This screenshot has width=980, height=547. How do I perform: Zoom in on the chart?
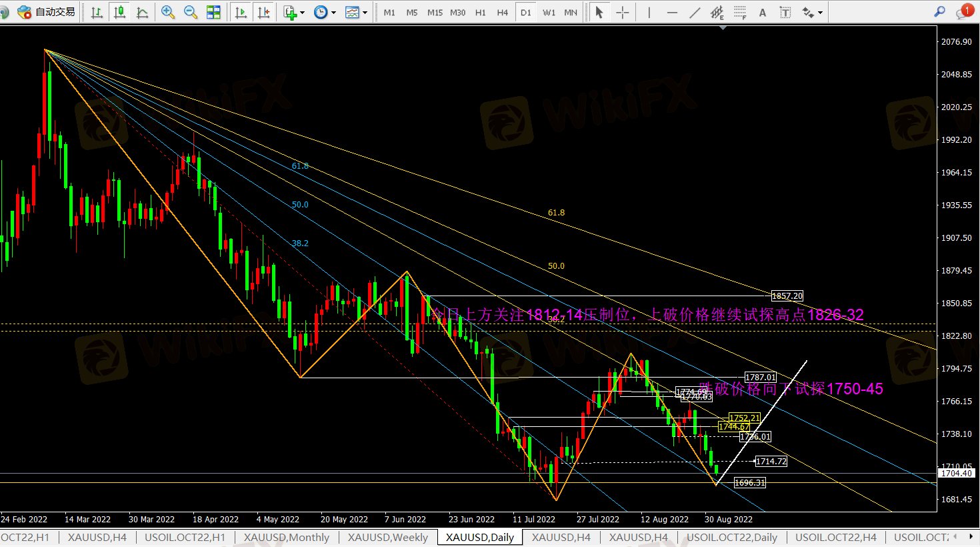pyautogui.click(x=168, y=12)
